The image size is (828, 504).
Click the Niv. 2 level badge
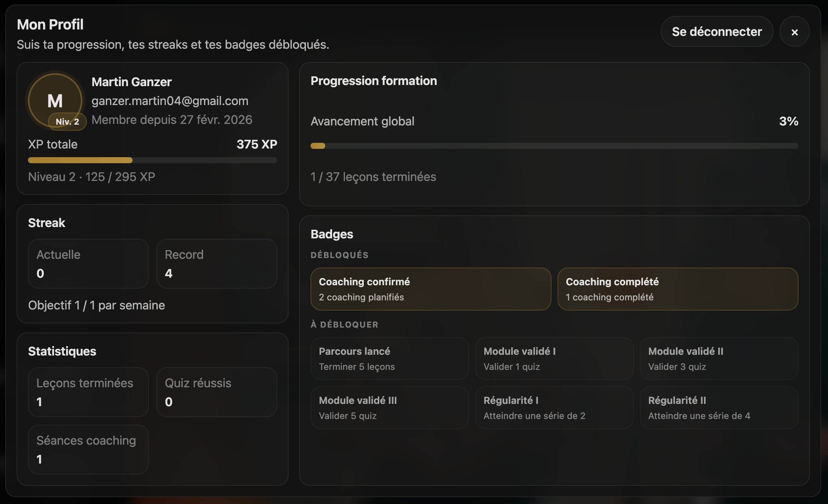[67, 122]
